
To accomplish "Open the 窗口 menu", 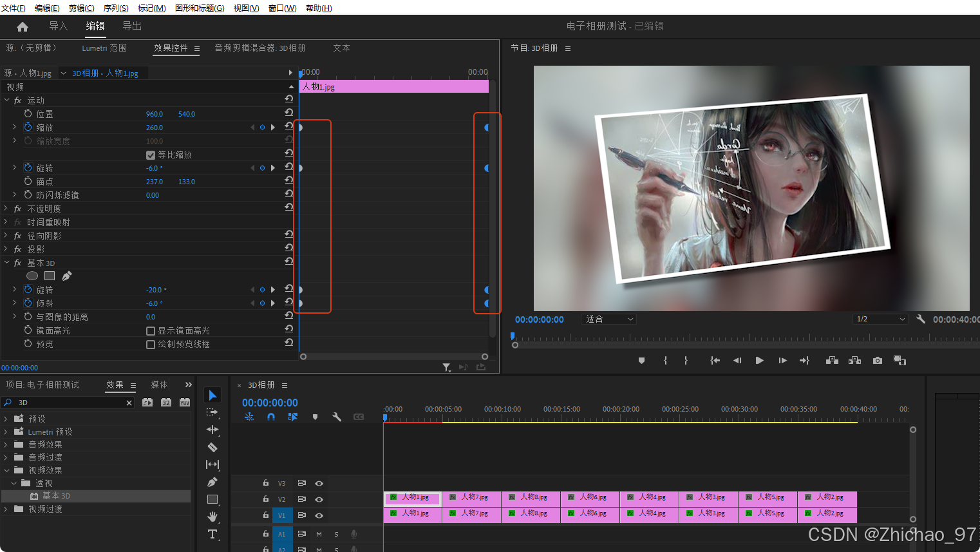I will click(x=282, y=8).
